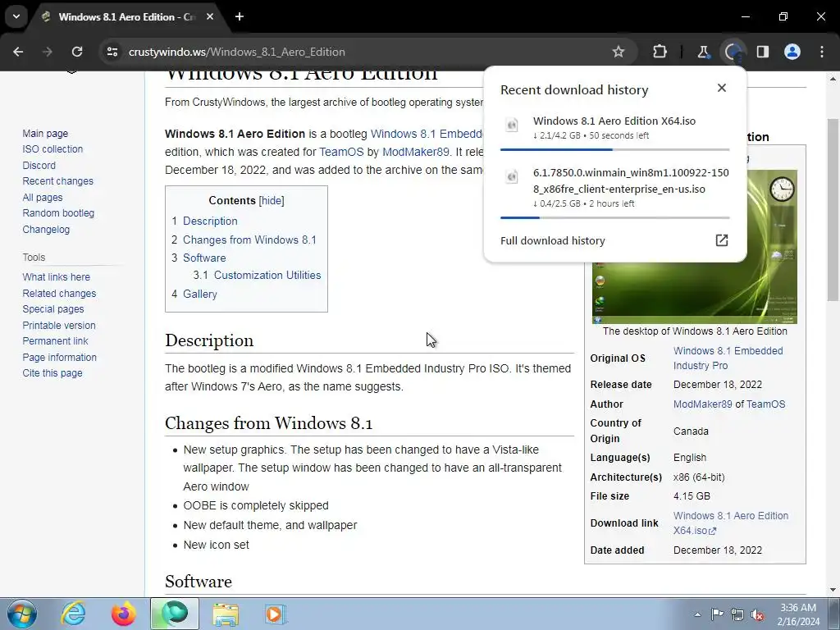Open Special pages tool link

(x=53, y=308)
